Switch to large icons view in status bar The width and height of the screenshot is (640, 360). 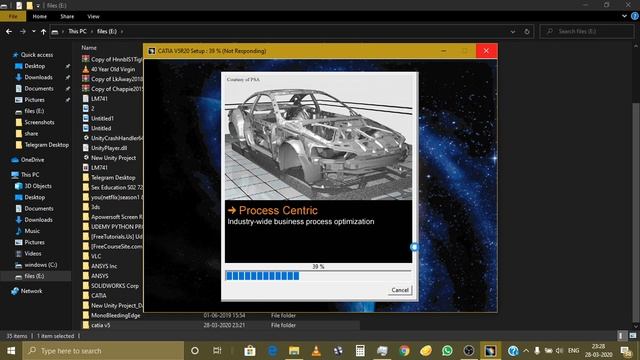633,336
